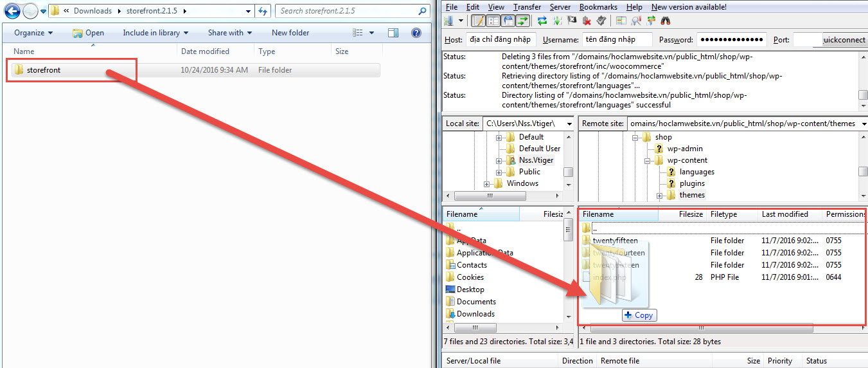Viewport: 868px width, 368px height.
Task: Toggle the remote directory tree view
Action: [x=508, y=21]
